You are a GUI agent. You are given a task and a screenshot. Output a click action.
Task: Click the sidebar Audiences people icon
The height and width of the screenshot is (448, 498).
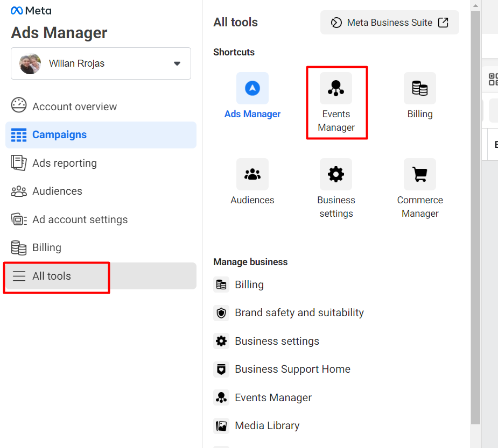coord(19,191)
